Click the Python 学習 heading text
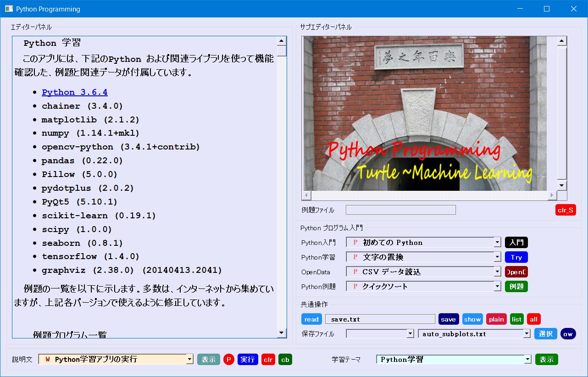Viewport: 588px width, 377px height. pyautogui.click(x=52, y=43)
